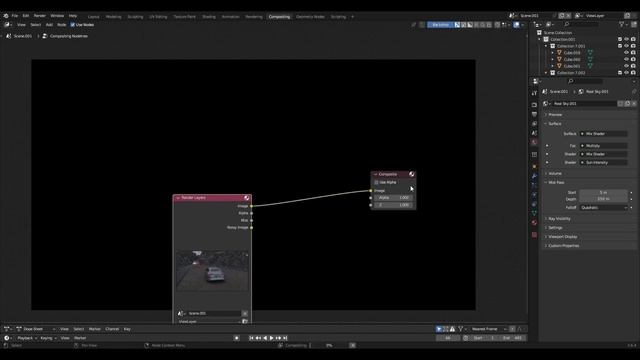The image size is (640, 360).
Task: Click the Render Layers Mist output socket
Action: pos(251,220)
